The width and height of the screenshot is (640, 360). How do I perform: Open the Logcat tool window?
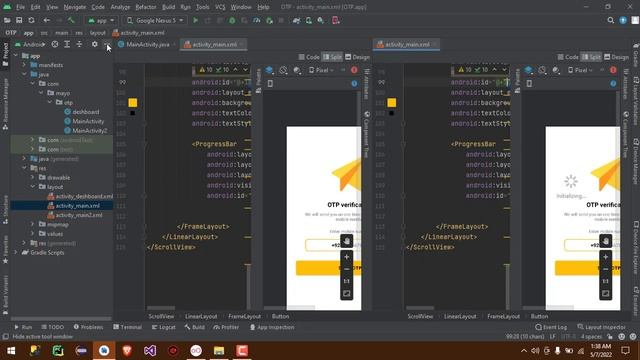point(163,327)
